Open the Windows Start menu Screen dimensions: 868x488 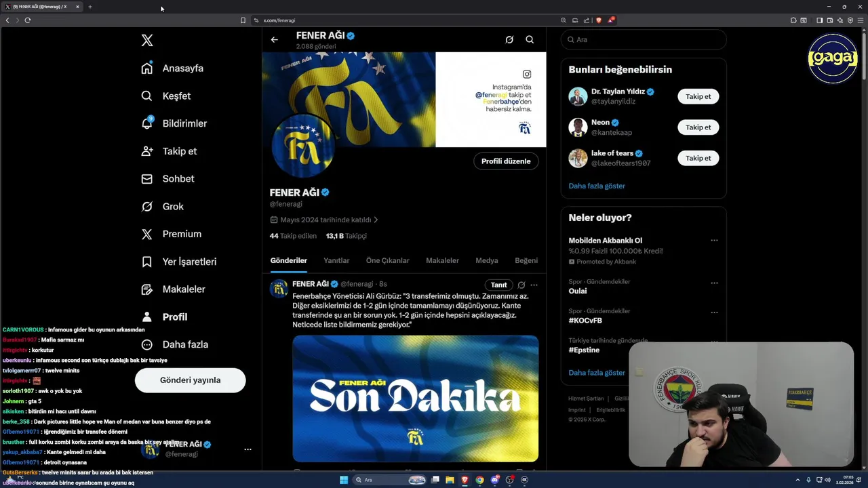[x=344, y=480]
